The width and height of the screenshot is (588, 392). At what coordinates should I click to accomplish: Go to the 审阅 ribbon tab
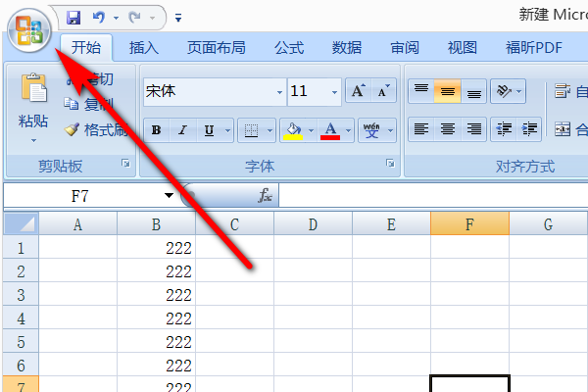[x=405, y=48]
